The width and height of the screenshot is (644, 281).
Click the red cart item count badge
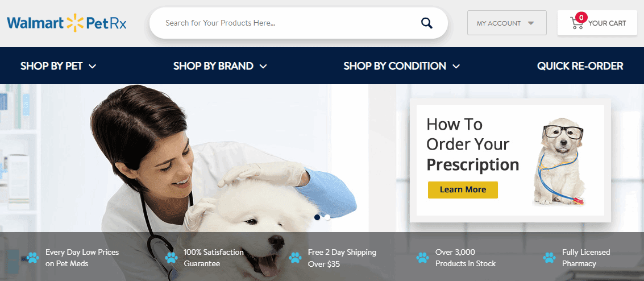point(581,17)
